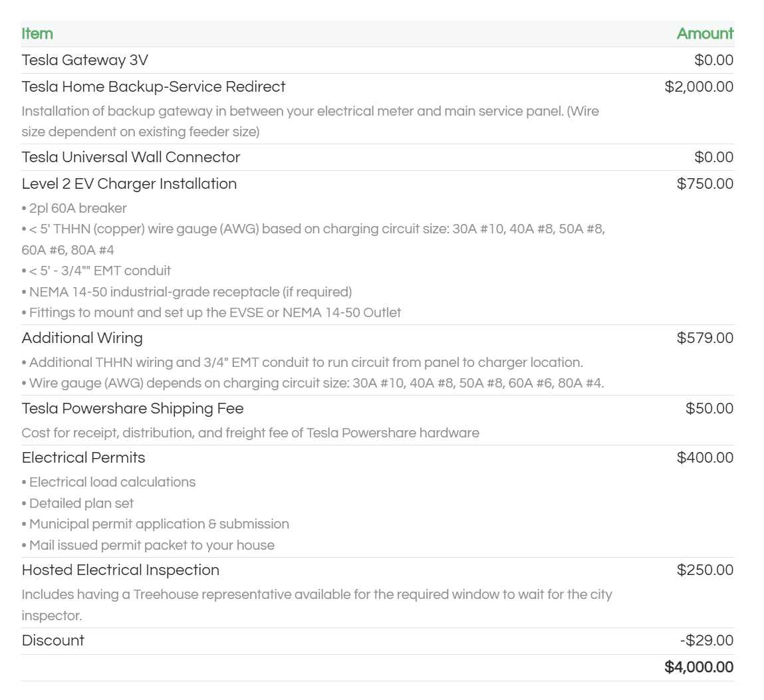The height and width of the screenshot is (700, 764).
Task: Click the $4,000.00 total amount
Action: (699, 667)
